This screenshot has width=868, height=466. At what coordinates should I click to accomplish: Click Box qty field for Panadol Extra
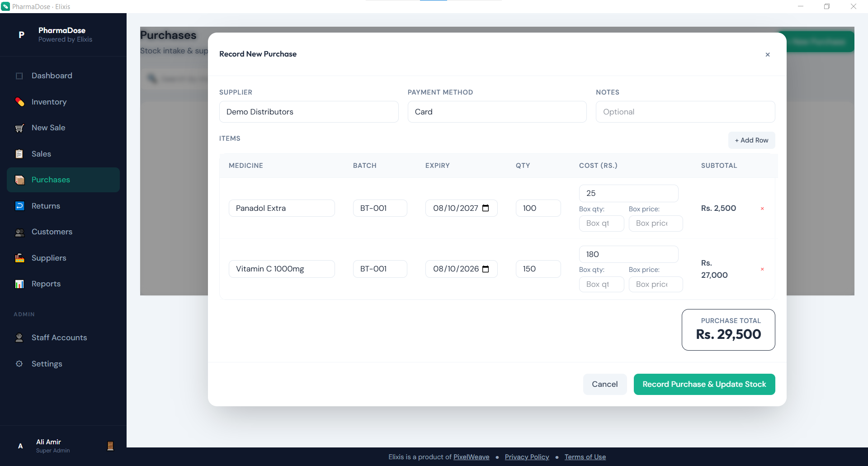[x=602, y=223]
